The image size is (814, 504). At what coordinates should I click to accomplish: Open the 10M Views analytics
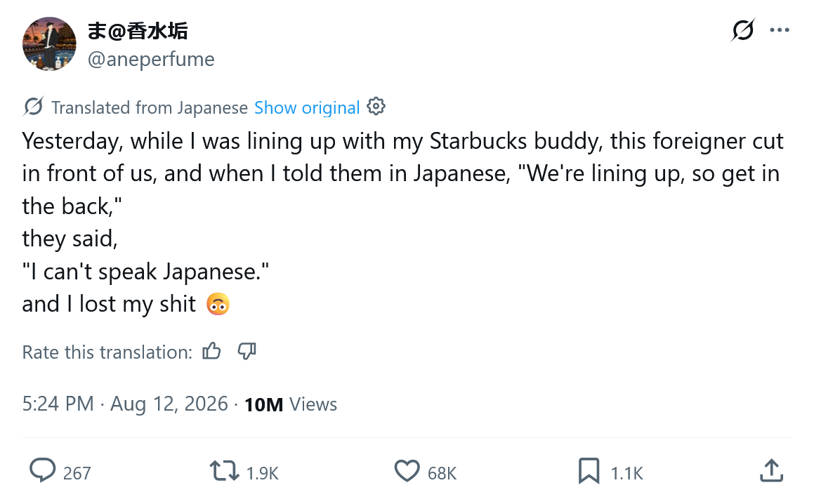point(291,404)
